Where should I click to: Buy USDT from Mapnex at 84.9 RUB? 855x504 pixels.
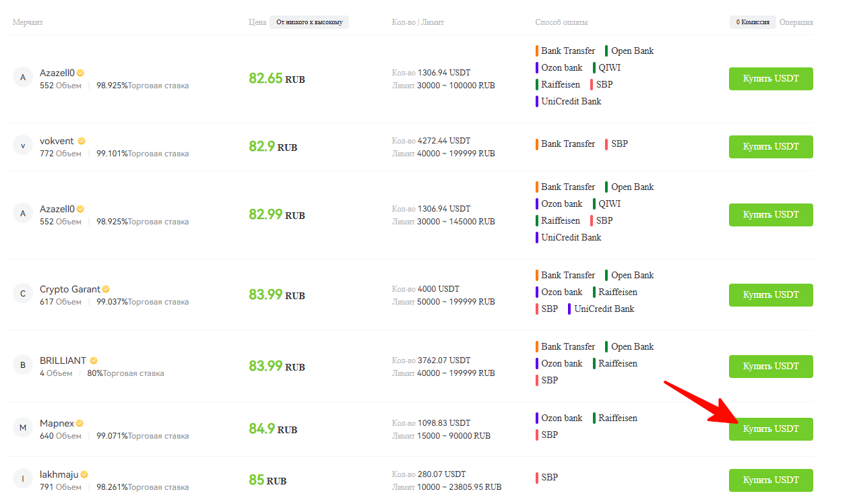(x=771, y=429)
